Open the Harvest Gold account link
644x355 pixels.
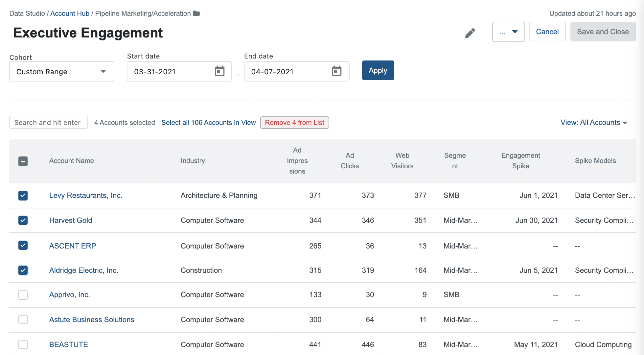pyautogui.click(x=71, y=220)
